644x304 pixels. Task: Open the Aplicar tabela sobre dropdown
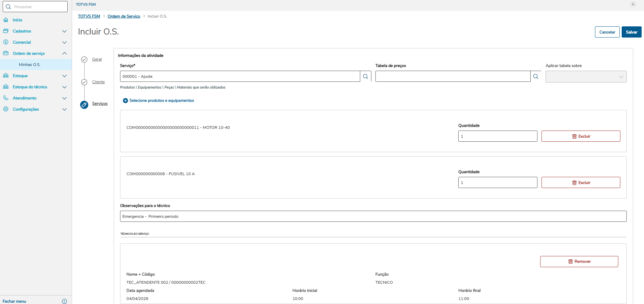(x=586, y=77)
